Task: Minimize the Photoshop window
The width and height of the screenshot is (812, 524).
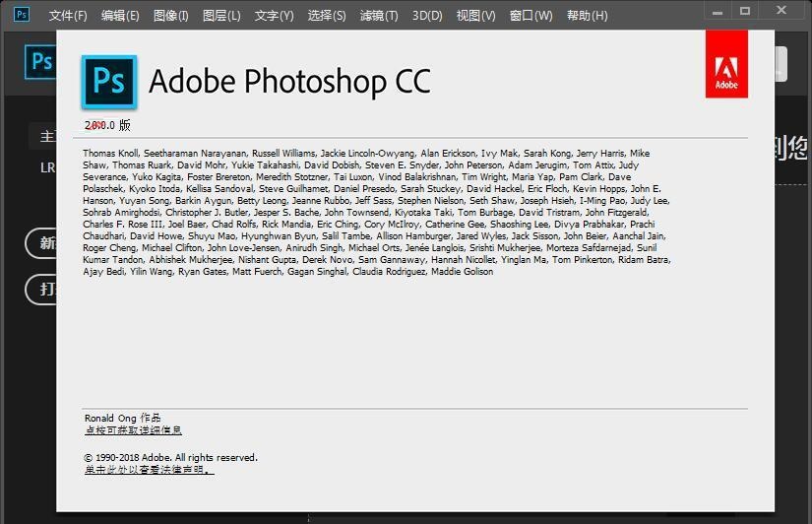Action: coord(718,12)
